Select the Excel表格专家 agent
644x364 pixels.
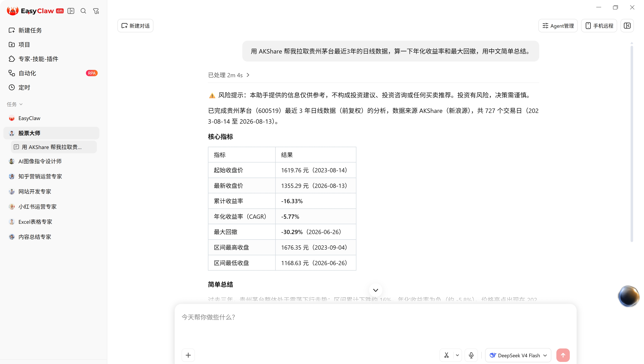coord(51,222)
